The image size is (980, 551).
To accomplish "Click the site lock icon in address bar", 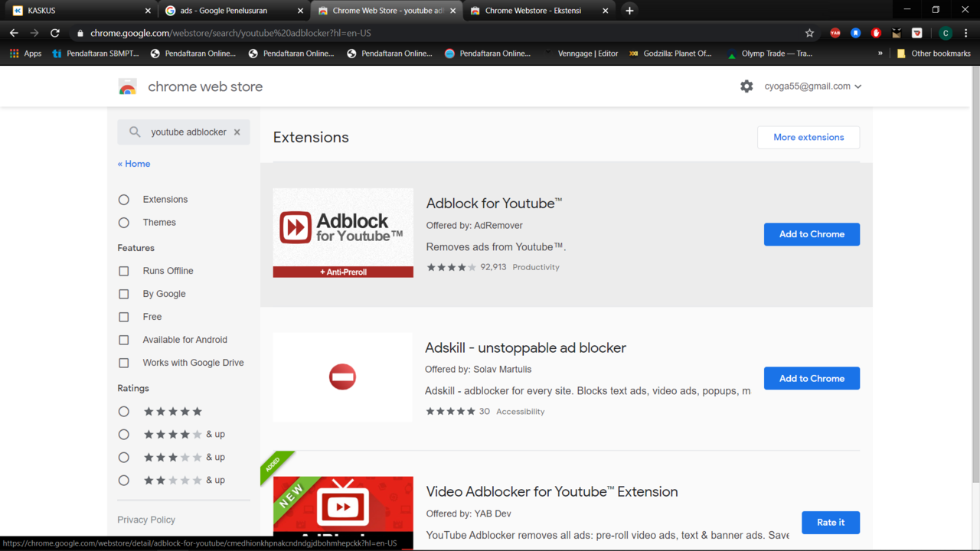I will (x=80, y=33).
